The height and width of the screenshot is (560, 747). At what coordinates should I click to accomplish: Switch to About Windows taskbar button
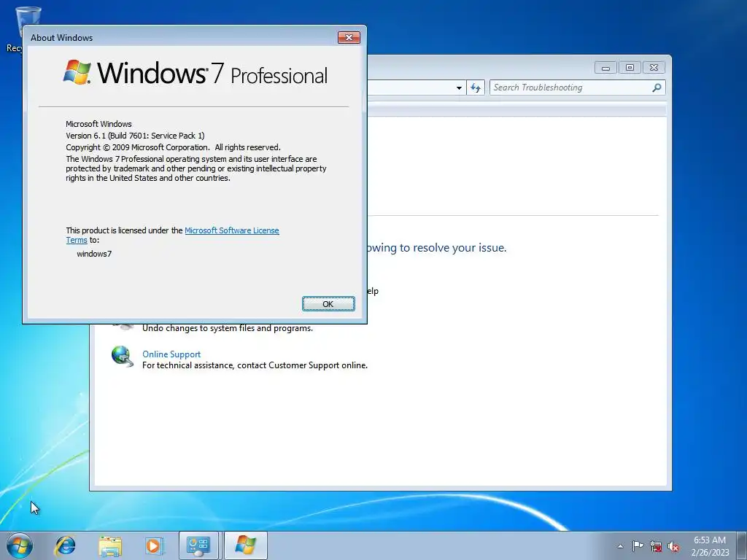pos(245,545)
